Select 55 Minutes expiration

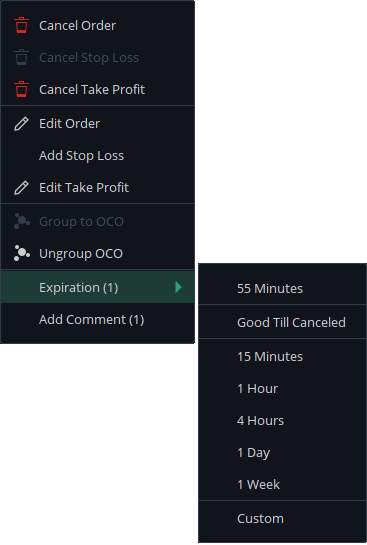[x=282, y=288]
